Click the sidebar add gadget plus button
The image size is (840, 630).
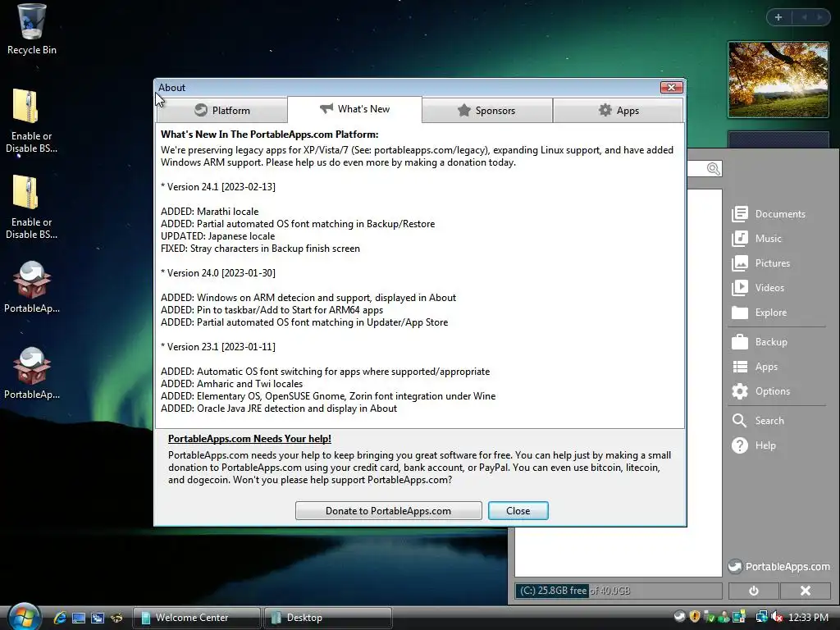[778, 17]
